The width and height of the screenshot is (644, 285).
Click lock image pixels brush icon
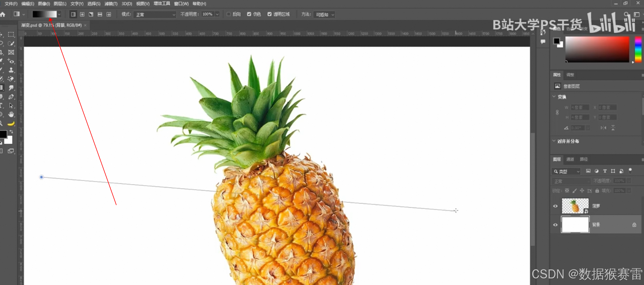[x=575, y=190]
